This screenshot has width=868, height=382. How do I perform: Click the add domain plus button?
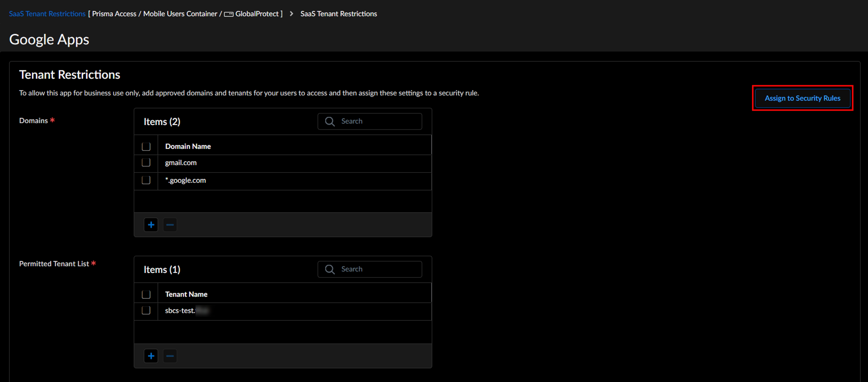coord(151,225)
